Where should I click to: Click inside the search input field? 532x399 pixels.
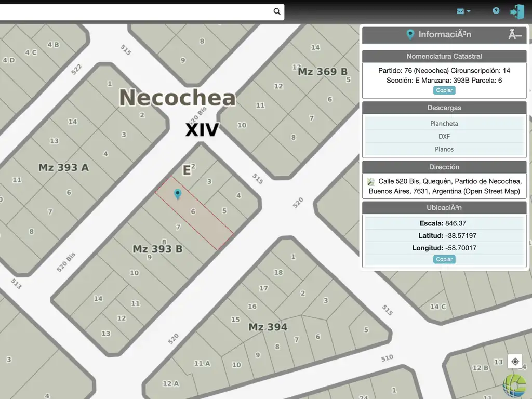135,11
